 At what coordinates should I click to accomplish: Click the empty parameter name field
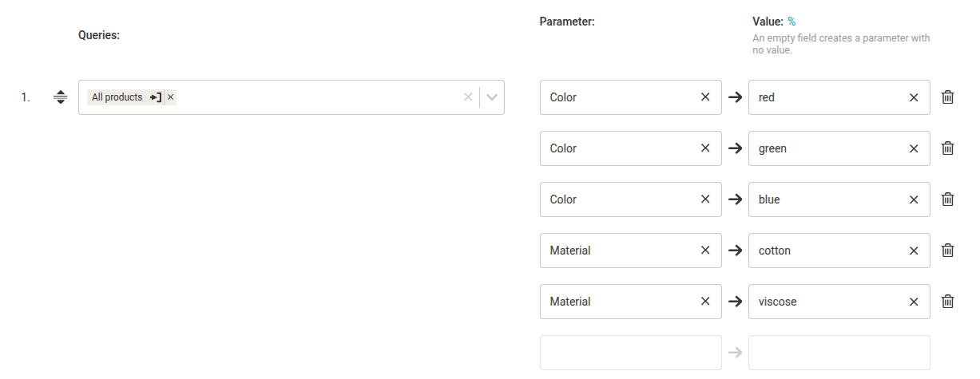630,353
